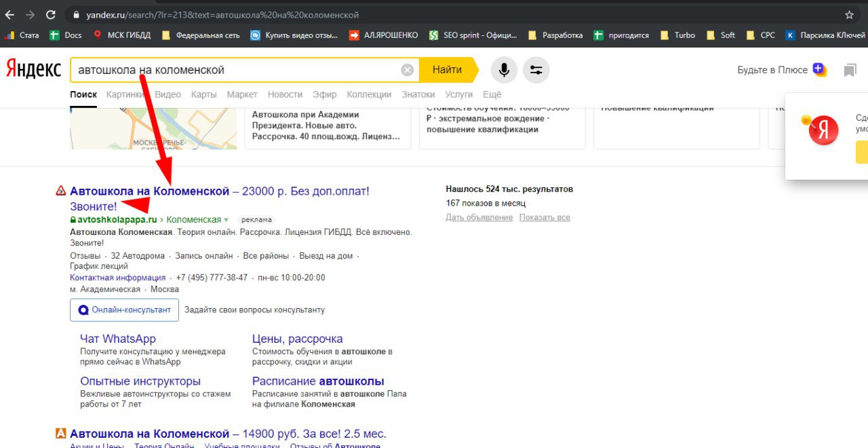868x448 pixels.
Task: Click the Найти search button
Action: pyautogui.click(x=448, y=69)
